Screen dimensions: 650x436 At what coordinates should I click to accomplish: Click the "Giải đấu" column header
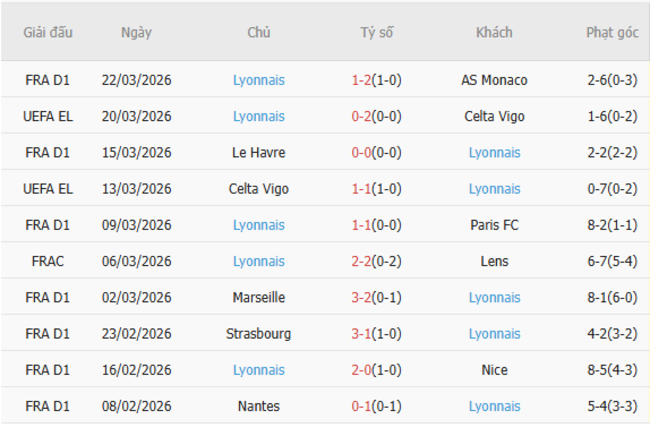pos(48,32)
